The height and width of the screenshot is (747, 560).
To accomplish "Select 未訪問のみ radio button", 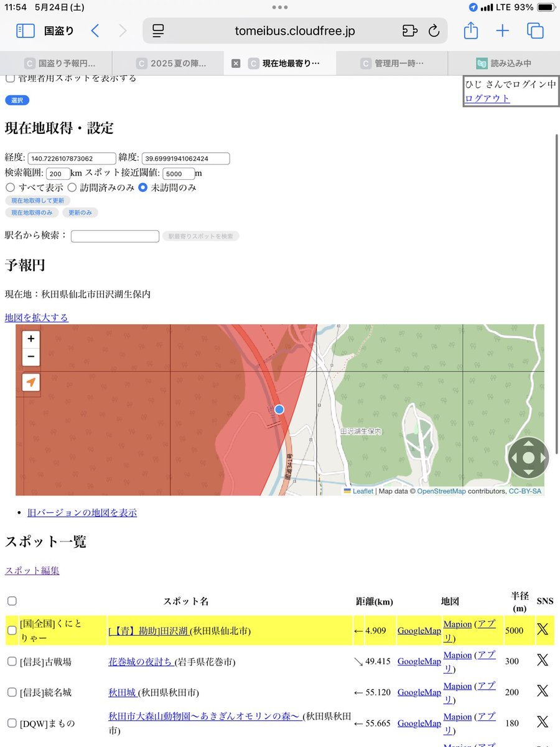I will tap(143, 187).
